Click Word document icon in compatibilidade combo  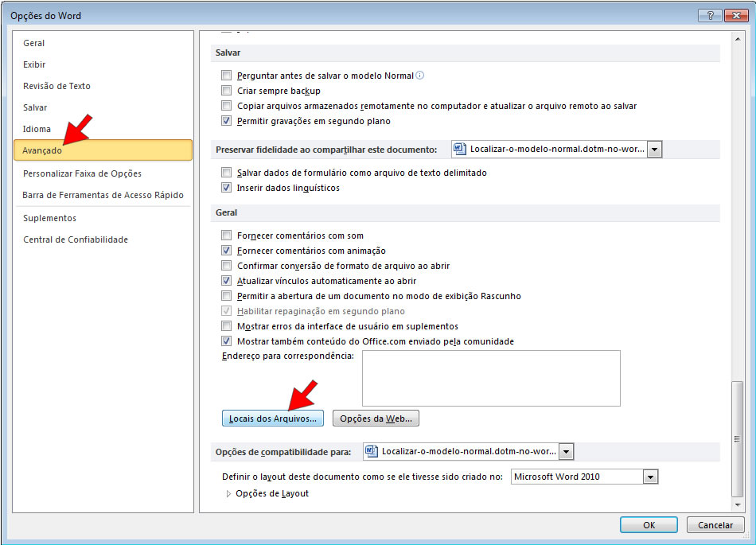pyautogui.click(x=372, y=451)
